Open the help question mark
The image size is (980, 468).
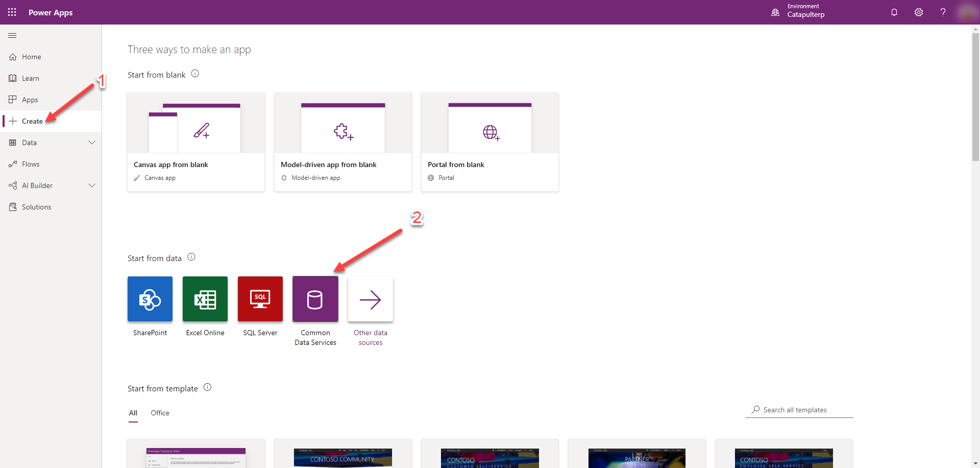pyautogui.click(x=943, y=12)
